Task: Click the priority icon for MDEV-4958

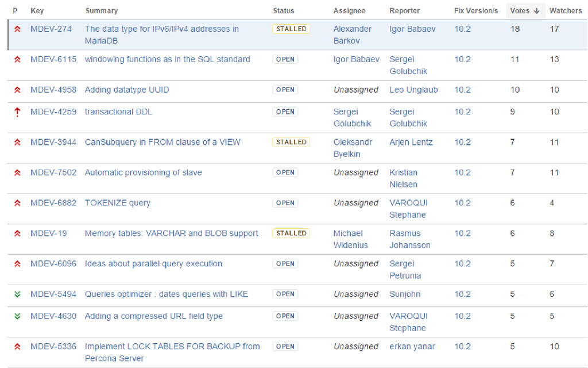Action: pos(17,90)
